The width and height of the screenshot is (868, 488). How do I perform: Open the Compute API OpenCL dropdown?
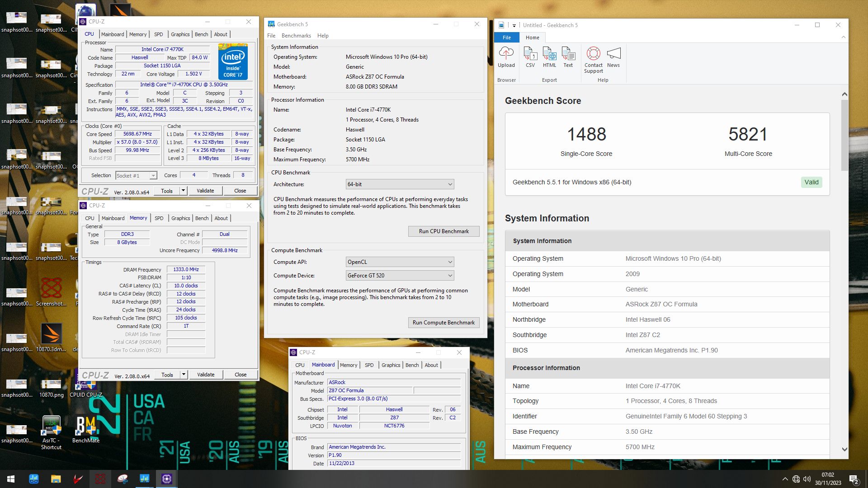pyautogui.click(x=400, y=262)
